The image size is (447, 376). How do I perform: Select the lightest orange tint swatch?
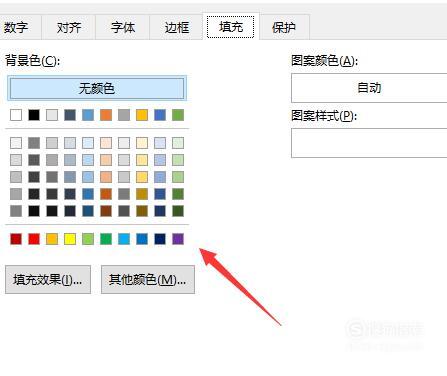pos(106,143)
